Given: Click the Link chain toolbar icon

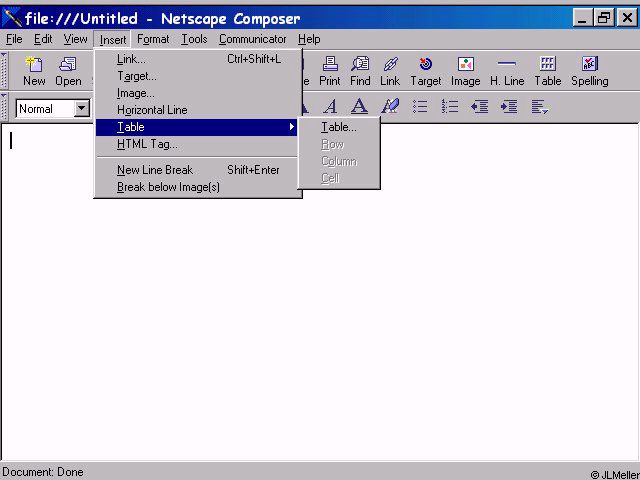Looking at the screenshot, I should (390, 71).
